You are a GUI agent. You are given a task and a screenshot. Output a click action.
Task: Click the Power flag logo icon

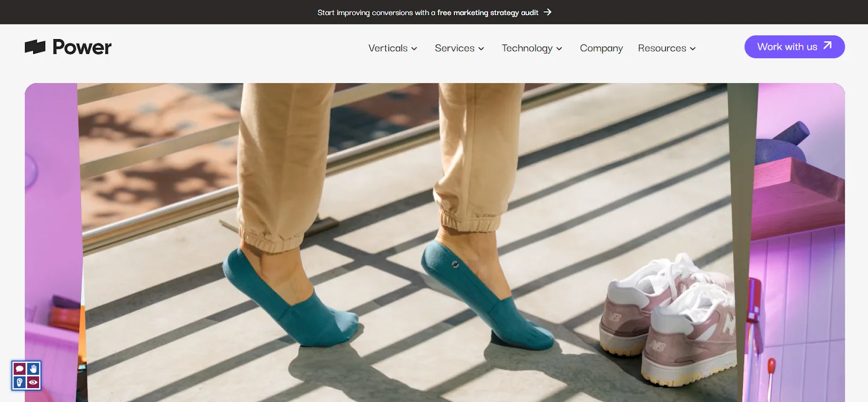[x=35, y=47]
